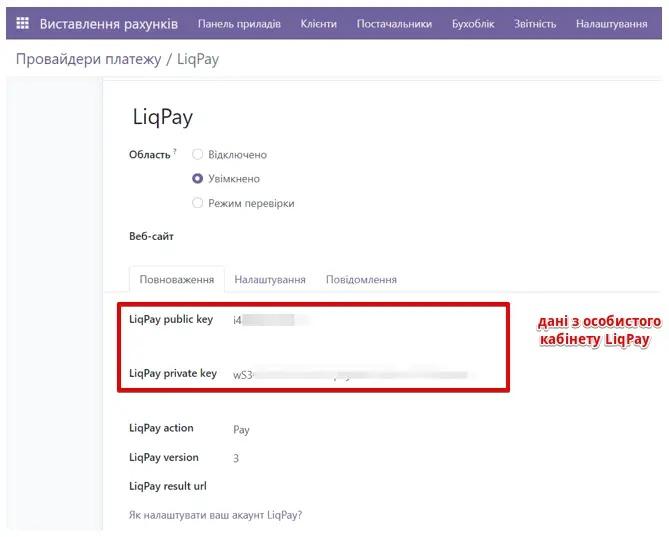Switch to the Налаштування tab in form
The width and height of the screenshot is (669, 537).
pyautogui.click(x=270, y=280)
